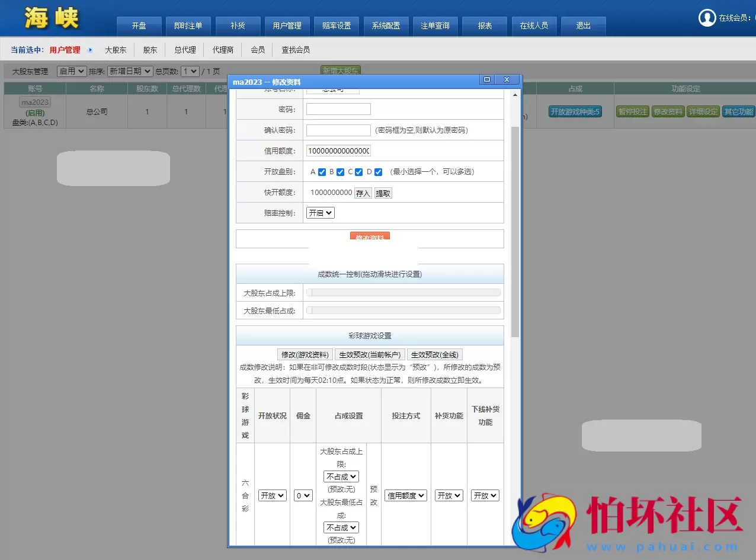Viewport: 756px width, 560px height.
Task: Open the 赔率控制 dropdown
Action: (x=319, y=213)
